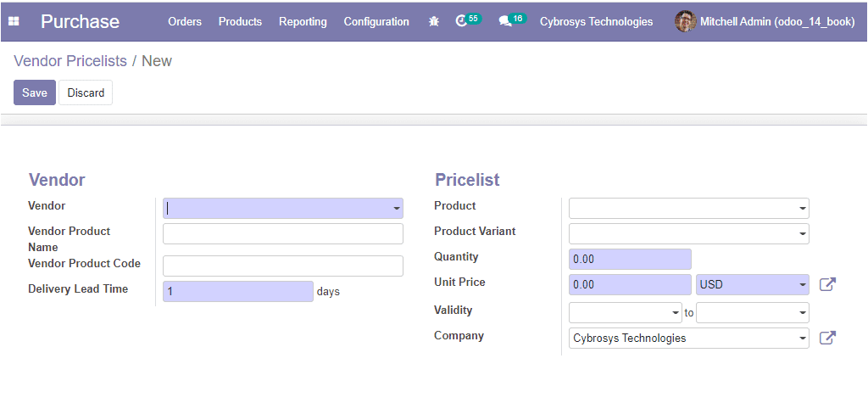Viewport: 868px width, 403px height.
Task: Click the Vendor Product Code field
Action: coord(282,266)
